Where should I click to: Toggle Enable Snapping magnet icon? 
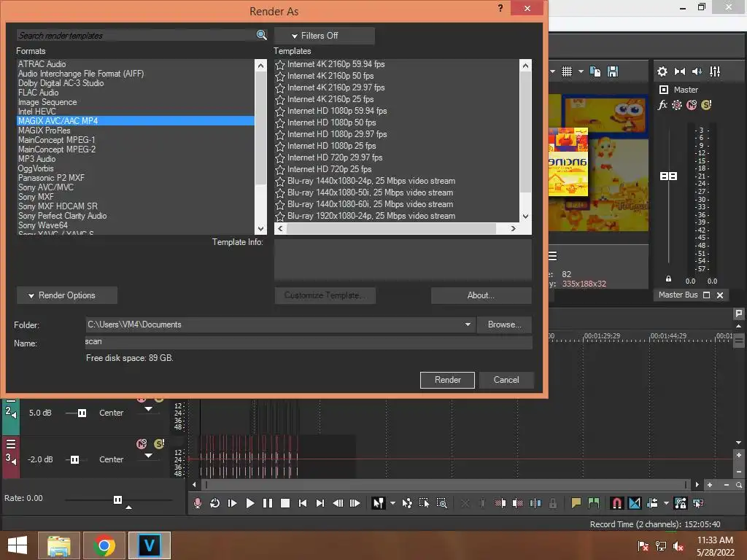point(617,503)
